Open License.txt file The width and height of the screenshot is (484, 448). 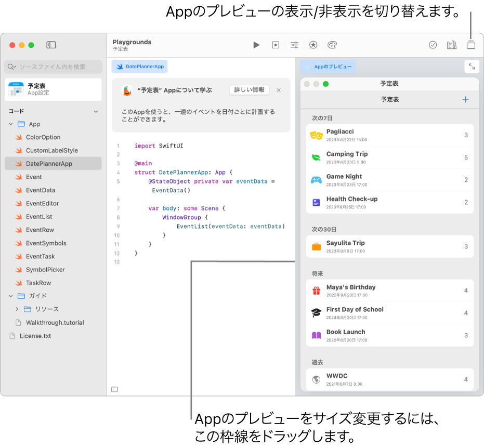pos(53,336)
